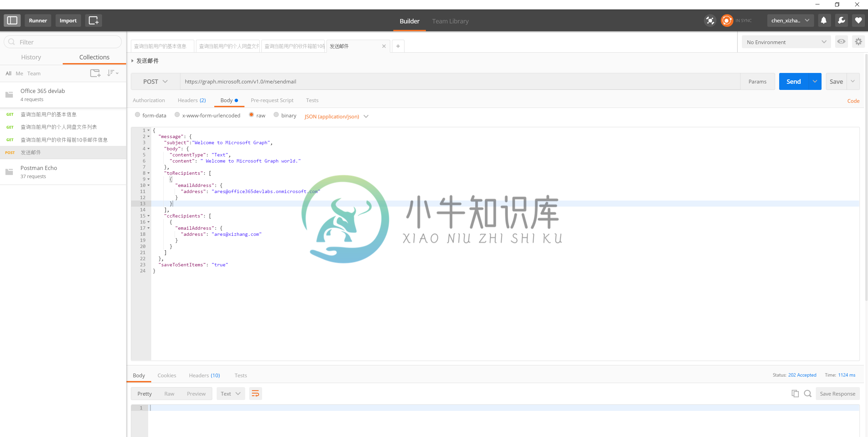The width and height of the screenshot is (868, 437).
Task: Open notifications bell icon
Action: tap(824, 20)
